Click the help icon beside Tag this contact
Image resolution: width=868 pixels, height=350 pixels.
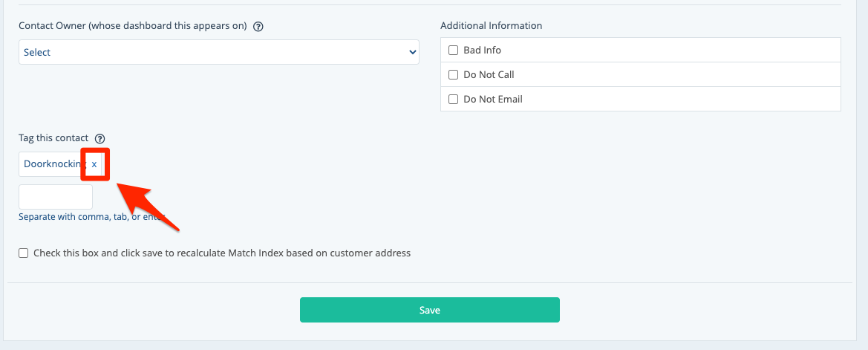(x=100, y=138)
